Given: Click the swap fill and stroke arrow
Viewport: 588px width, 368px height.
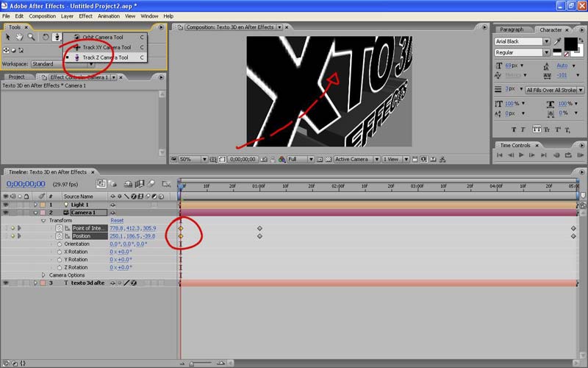Looking at the screenshot, I should [x=581, y=40].
